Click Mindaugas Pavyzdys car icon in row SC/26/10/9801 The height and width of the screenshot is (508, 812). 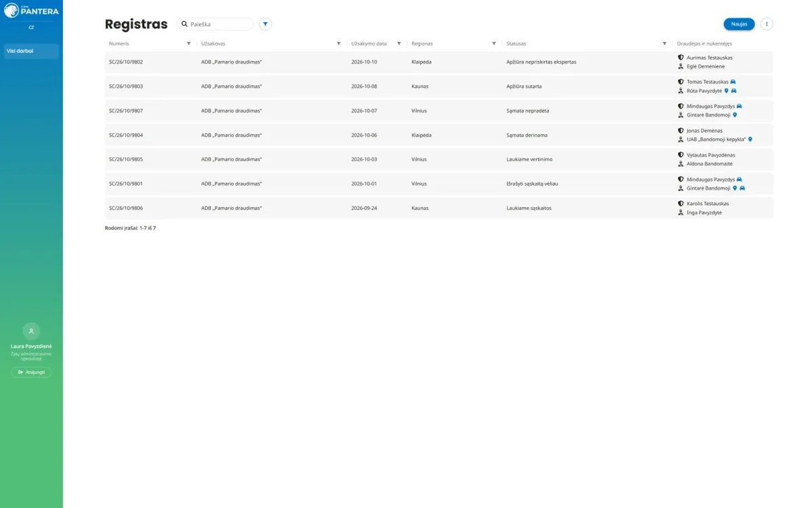coord(739,179)
